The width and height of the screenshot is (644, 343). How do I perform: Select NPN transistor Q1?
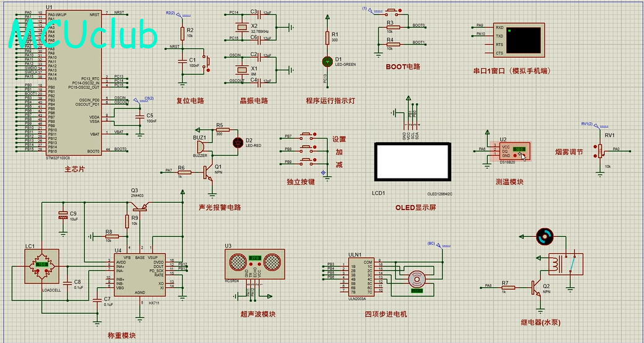[x=209, y=172]
